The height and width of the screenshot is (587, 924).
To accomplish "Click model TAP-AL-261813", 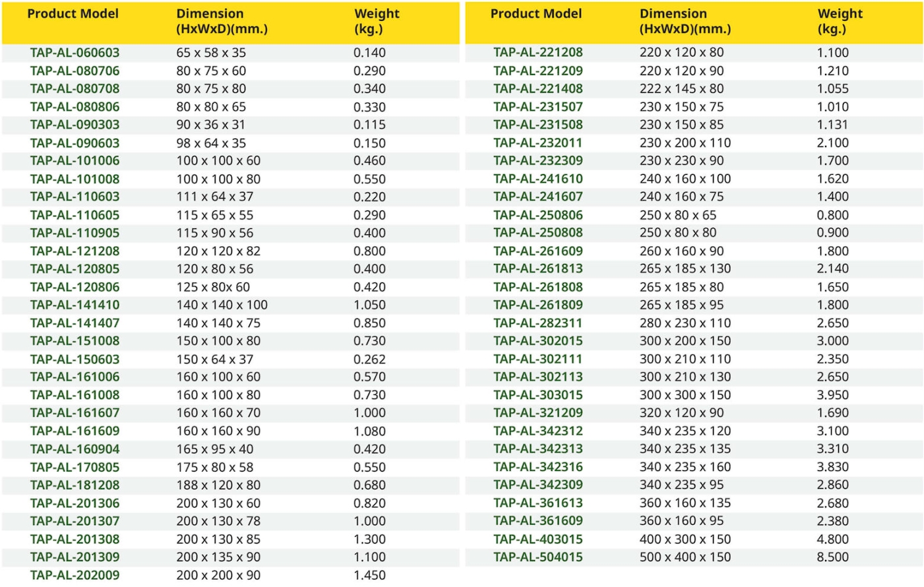I will pyautogui.click(x=538, y=268).
